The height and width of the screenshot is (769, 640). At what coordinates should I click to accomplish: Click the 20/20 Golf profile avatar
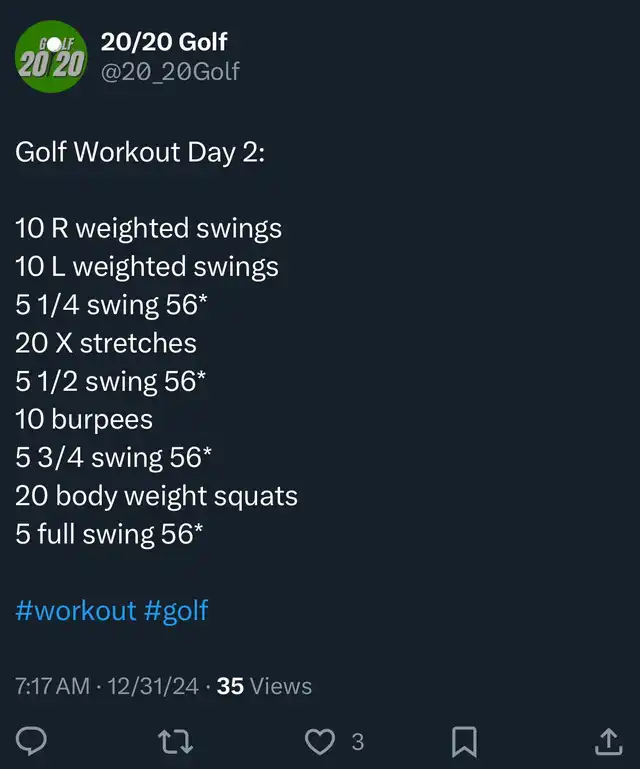point(50,57)
